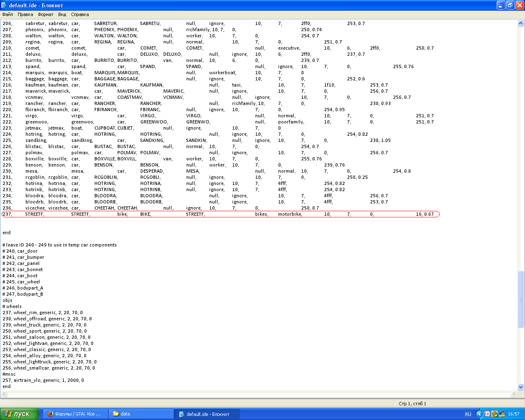The height and width of the screenshot is (420, 525).
Task: Click the value "254, 0.95" in line 220
Action: point(334,110)
